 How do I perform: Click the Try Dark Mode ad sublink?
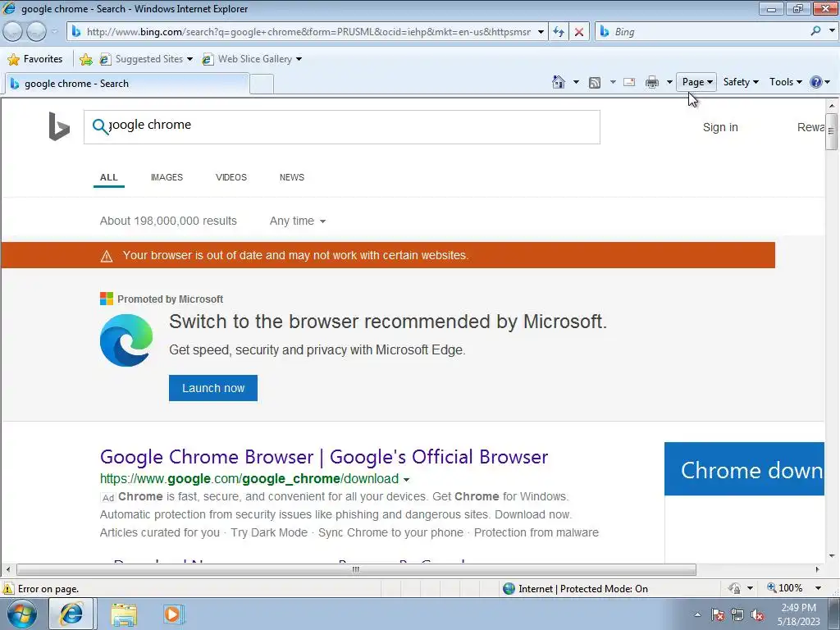pos(269,532)
